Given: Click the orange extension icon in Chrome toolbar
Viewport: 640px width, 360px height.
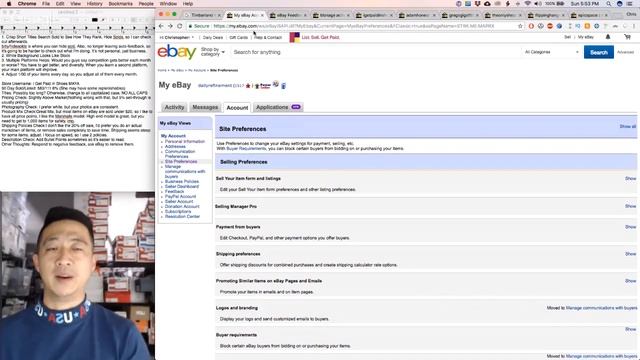Looking at the screenshot, I should coord(587,26).
